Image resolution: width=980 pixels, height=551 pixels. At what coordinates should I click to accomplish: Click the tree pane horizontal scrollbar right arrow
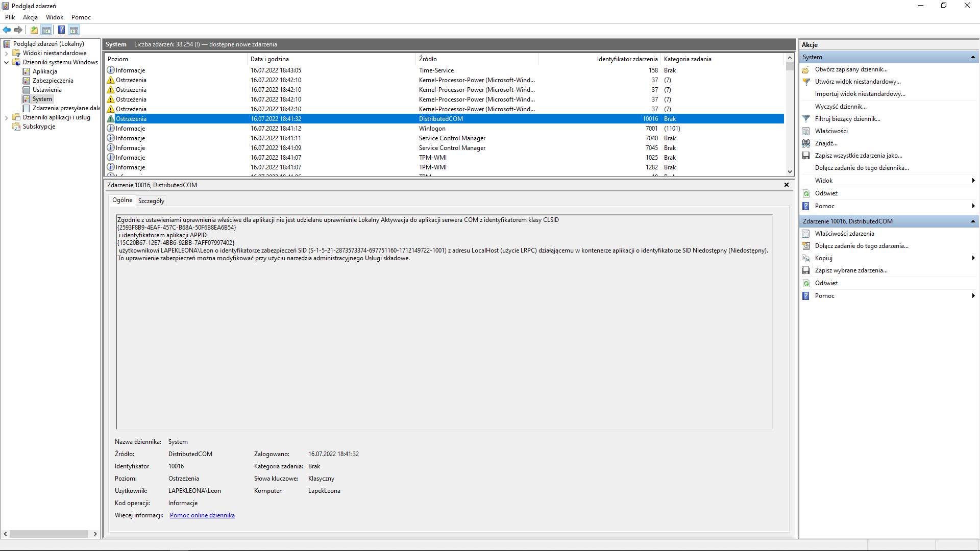pyautogui.click(x=95, y=534)
